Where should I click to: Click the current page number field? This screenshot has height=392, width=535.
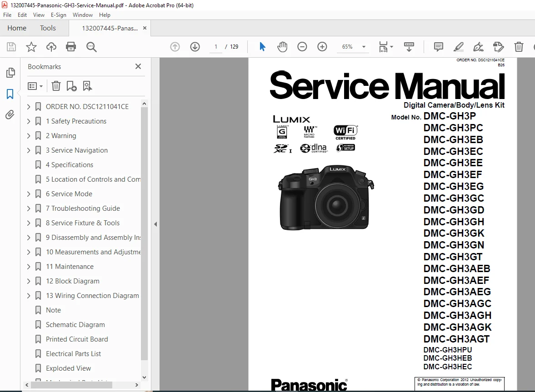pyautogui.click(x=215, y=47)
